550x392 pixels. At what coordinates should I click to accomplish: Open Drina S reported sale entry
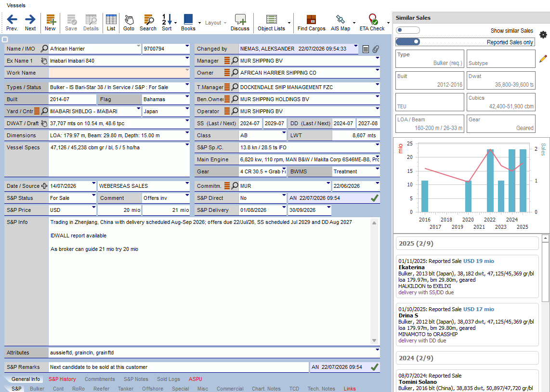467,325
